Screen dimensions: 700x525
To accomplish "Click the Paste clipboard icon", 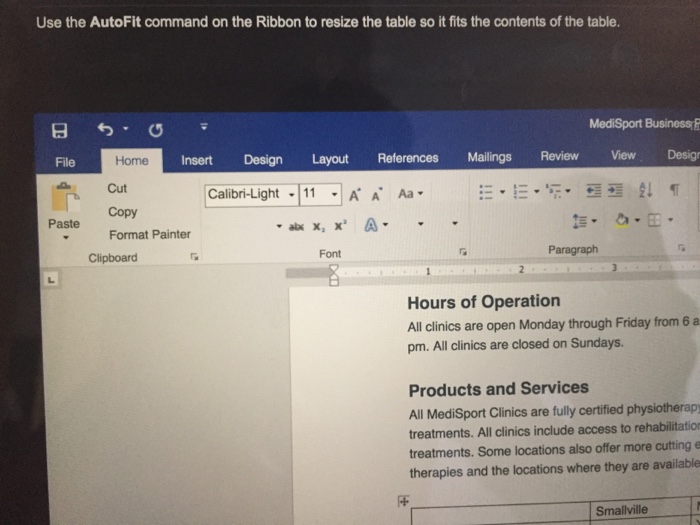I will coord(65,197).
